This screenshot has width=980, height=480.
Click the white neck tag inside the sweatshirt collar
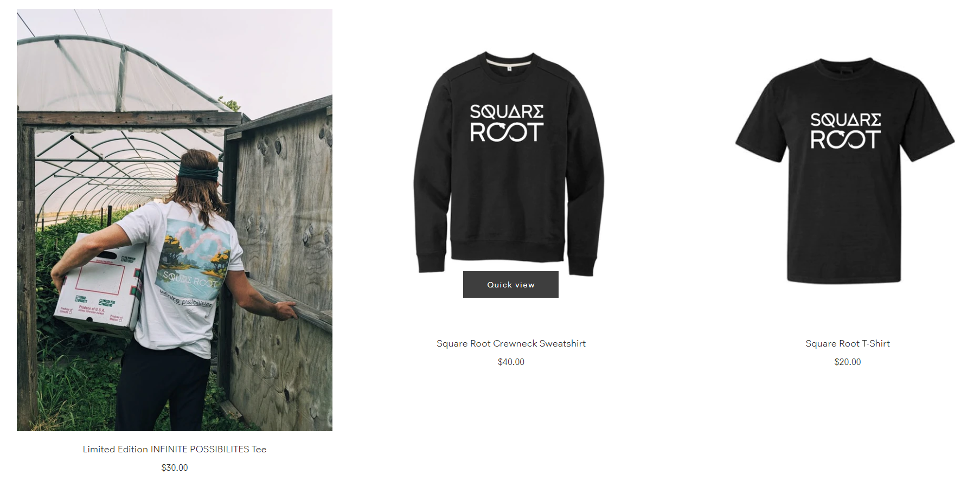[x=509, y=69]
